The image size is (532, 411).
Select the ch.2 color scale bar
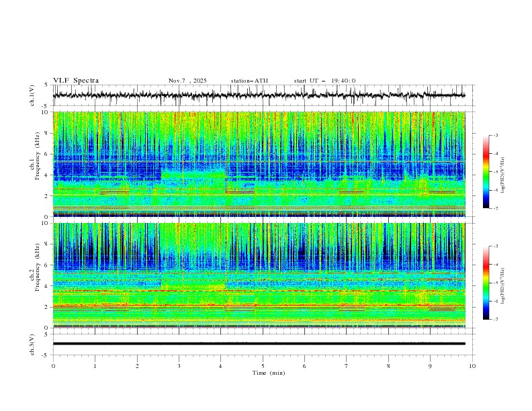[x=486, y=283]
